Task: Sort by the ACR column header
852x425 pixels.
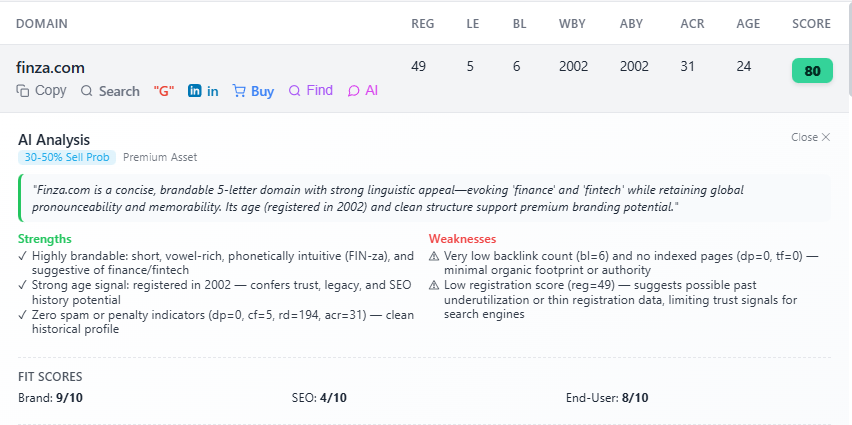Action: pyautogui.click(x=692, y=23)
